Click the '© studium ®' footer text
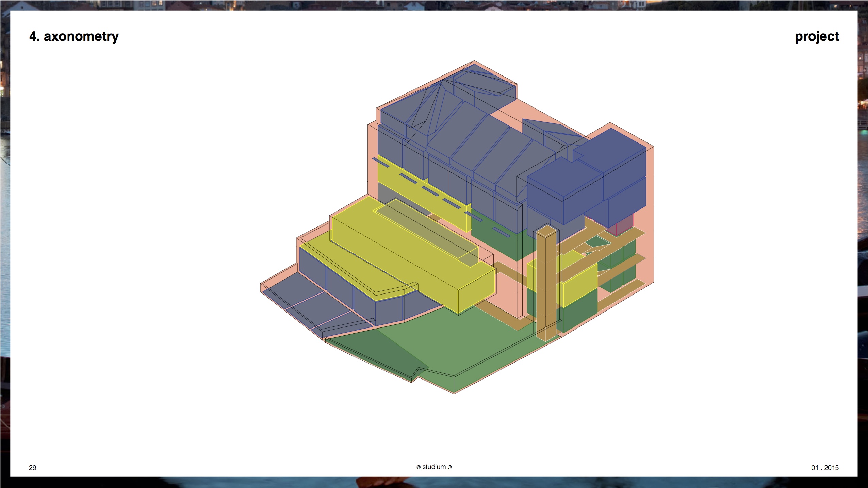The image size is (868, 488). (434, 467)
